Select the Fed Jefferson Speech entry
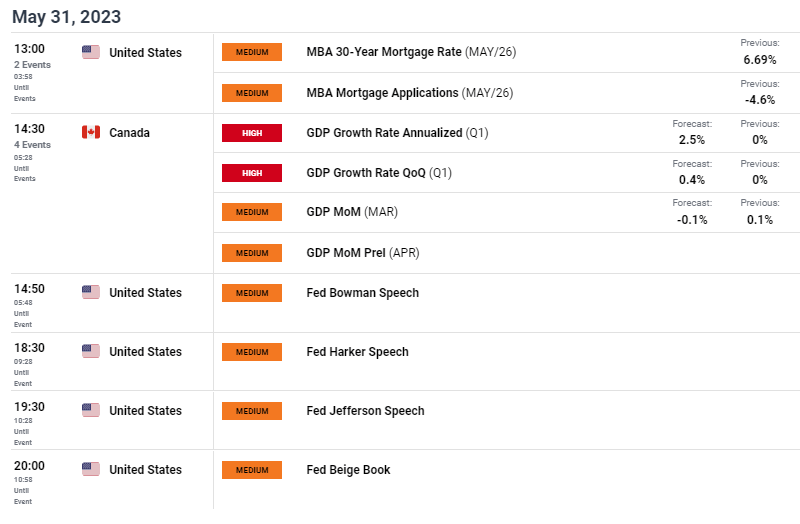 (x=365, y=411)
